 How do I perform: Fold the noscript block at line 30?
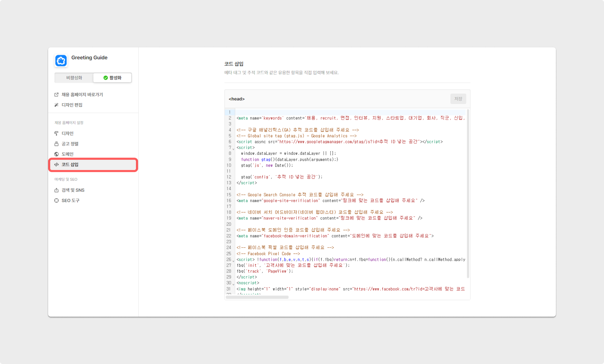point(233,284)
